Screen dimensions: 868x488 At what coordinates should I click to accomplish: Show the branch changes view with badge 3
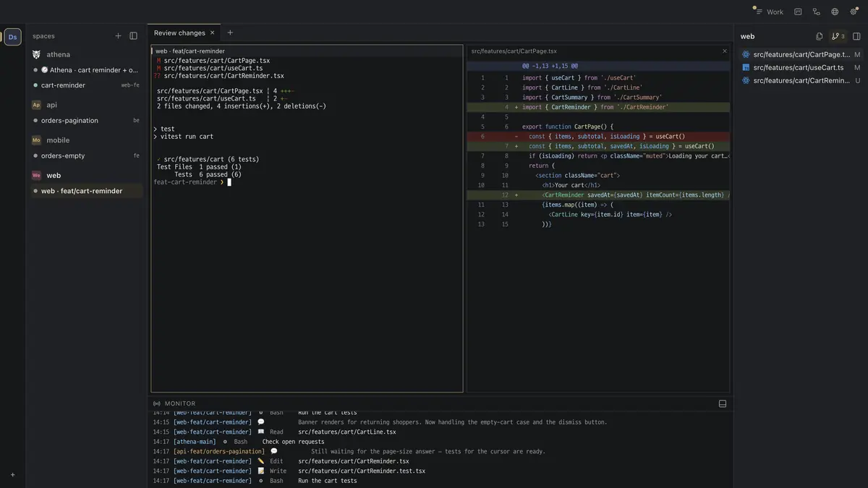[x=838, y=36]
